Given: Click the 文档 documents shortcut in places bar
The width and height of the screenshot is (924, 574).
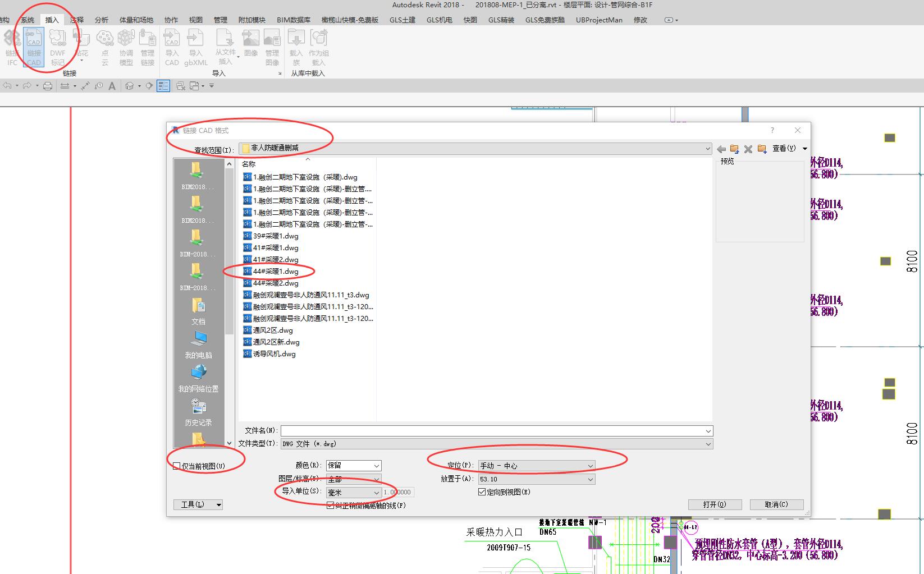Looking at the screenshot, I should (199, 311).
